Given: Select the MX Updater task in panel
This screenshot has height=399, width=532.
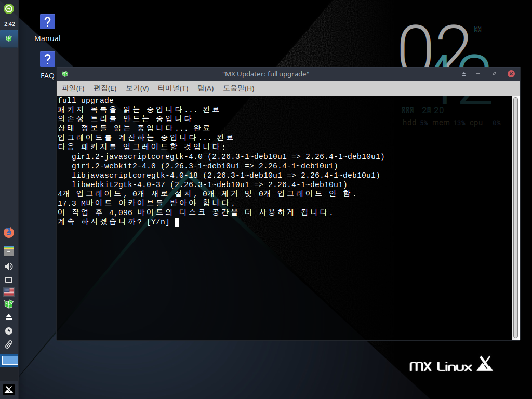Looking at the screenshot, I should pos(9,38).
